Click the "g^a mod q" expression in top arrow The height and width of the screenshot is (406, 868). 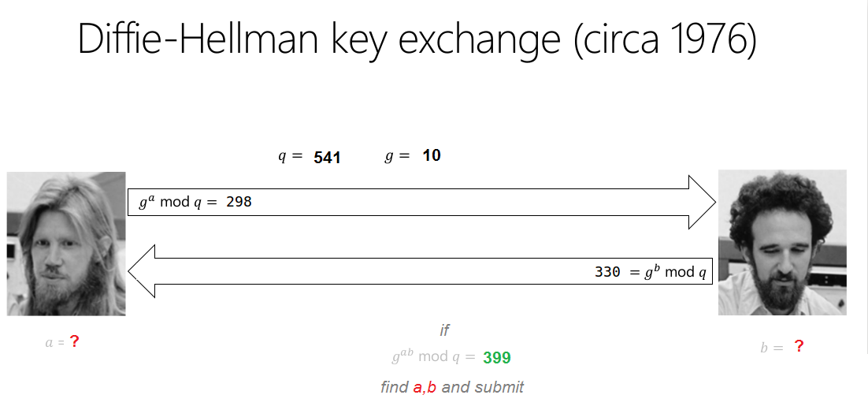click(177, 202)
